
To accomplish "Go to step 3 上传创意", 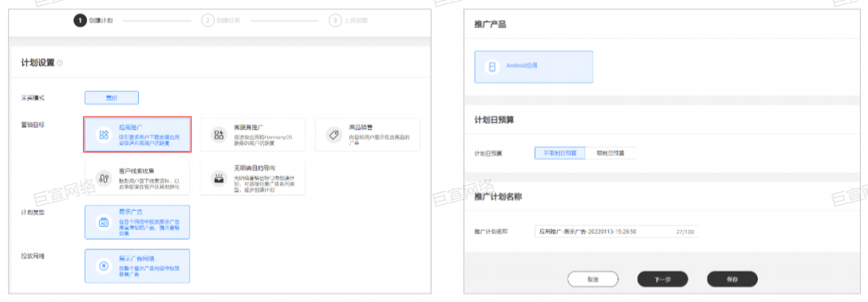I will pos(348,21).
